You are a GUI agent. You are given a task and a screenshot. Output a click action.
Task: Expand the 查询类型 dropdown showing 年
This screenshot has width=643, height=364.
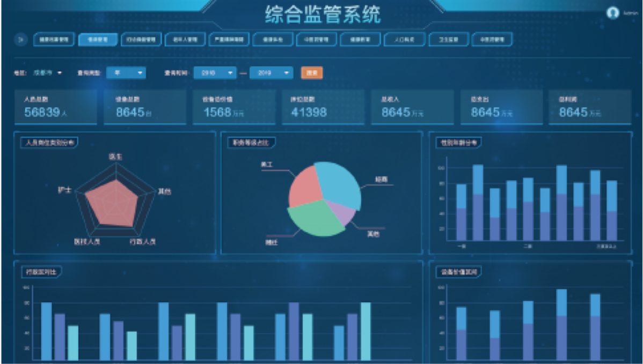pyautogui.click(x=126, y=73)
